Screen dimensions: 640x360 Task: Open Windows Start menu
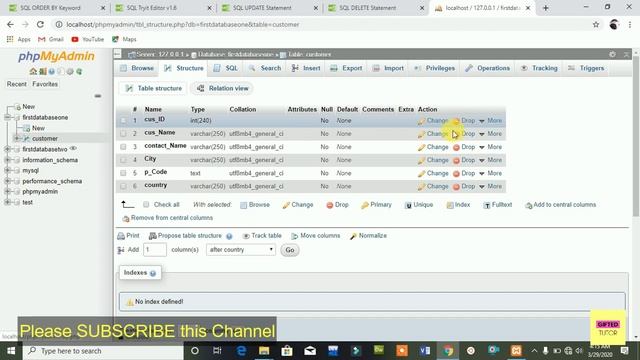coord(11,351)
